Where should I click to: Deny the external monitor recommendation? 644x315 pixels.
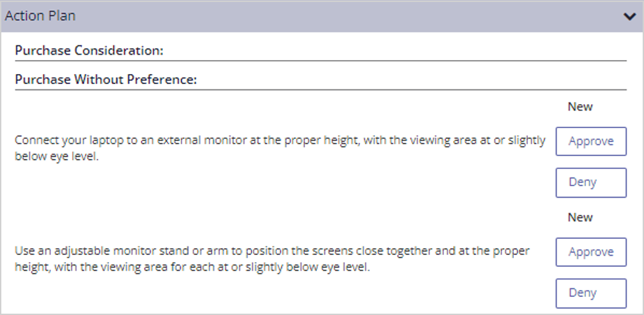coord(591,182)
